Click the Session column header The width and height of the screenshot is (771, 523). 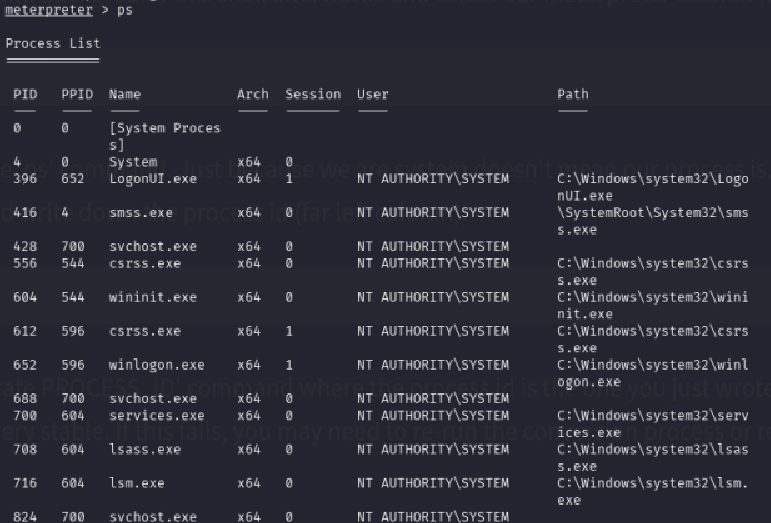312,94
